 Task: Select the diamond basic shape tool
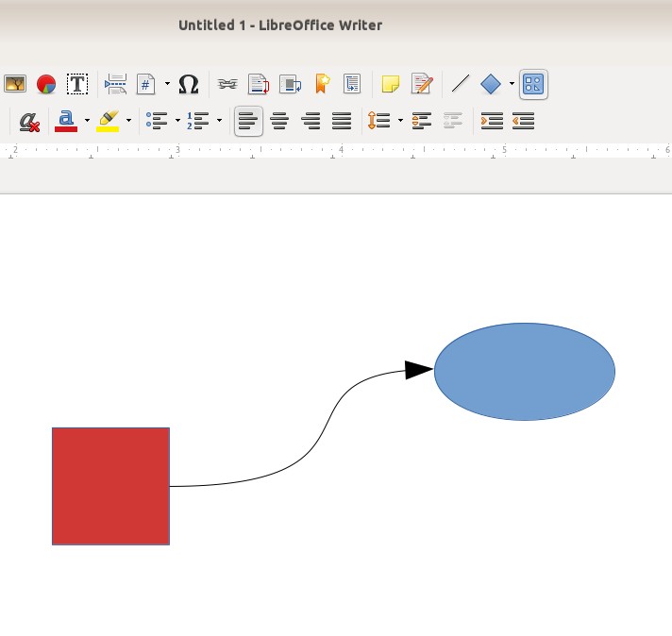point(491,84)
